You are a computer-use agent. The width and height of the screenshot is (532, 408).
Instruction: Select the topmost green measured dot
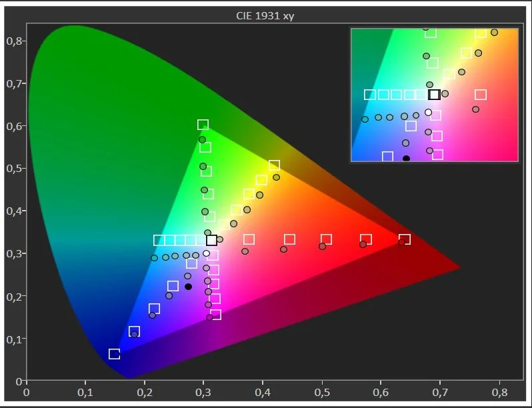pos(202,140)
